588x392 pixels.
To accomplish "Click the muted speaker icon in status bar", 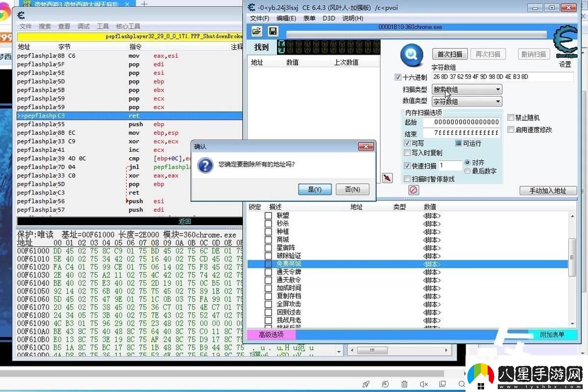I will pos(424,384).
